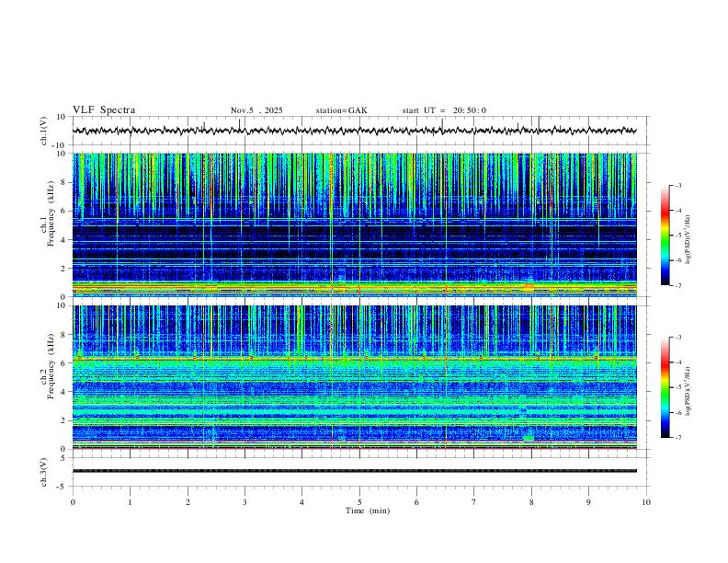Image resolution: width=728 pixels, height=563 pixels.
Task: Click the red 6 kHz band in ch.2 spectrogram
Action: (354, 359)
